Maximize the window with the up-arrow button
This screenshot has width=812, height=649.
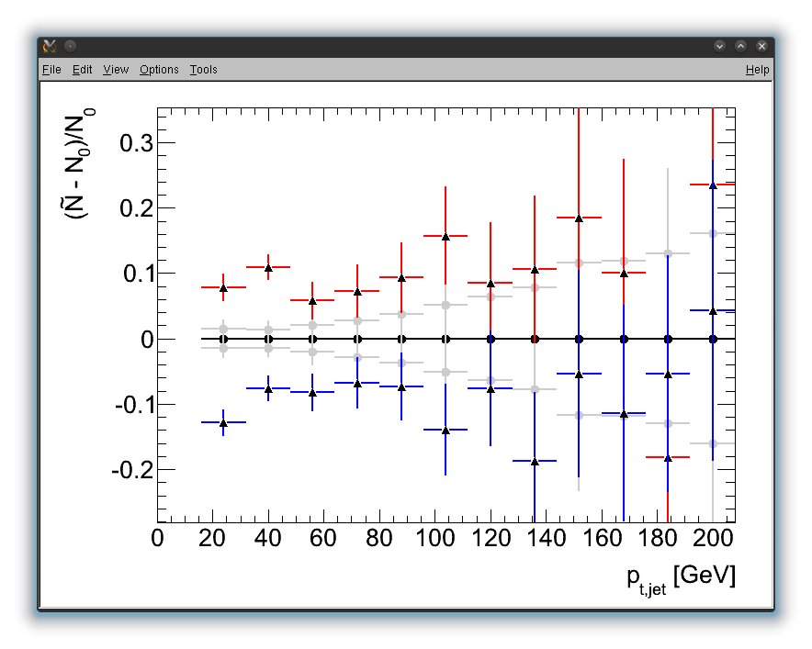point(740,46)
